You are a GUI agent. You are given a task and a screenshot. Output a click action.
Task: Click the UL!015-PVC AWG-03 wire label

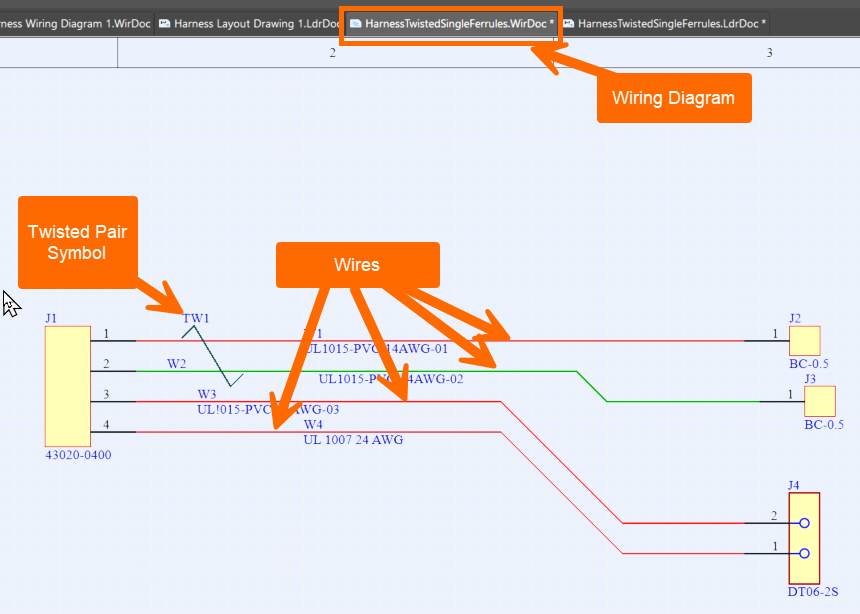click(268, 409)
